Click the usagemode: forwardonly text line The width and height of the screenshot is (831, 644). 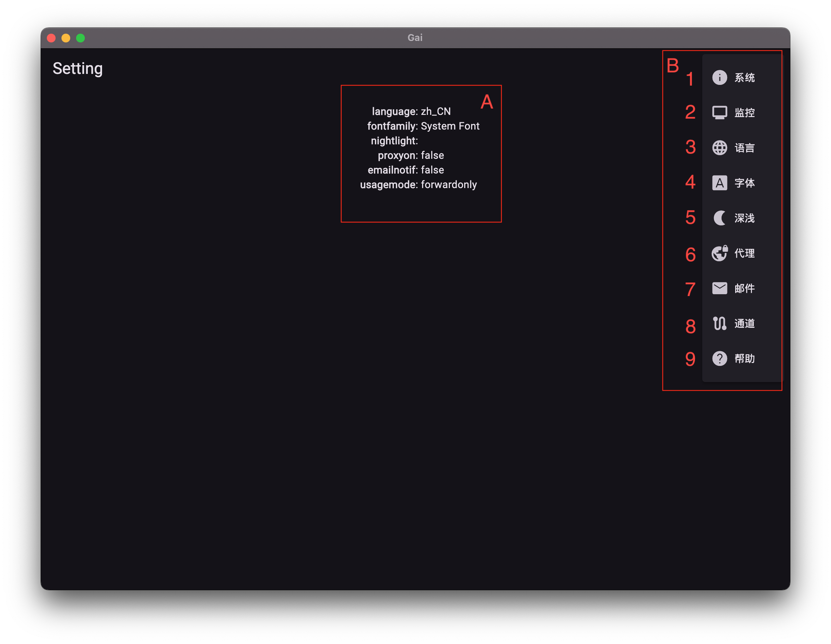[x=418, y=184]
